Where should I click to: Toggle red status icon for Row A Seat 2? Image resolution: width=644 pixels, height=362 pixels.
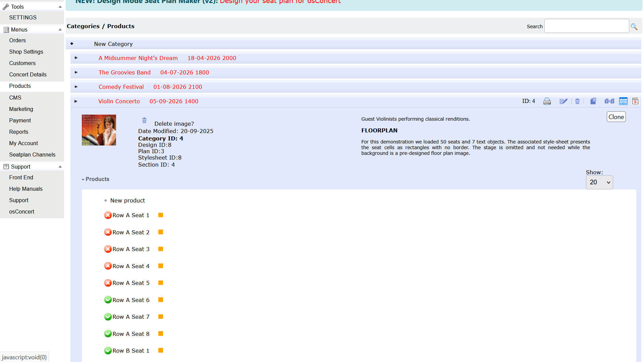point(108,232)
